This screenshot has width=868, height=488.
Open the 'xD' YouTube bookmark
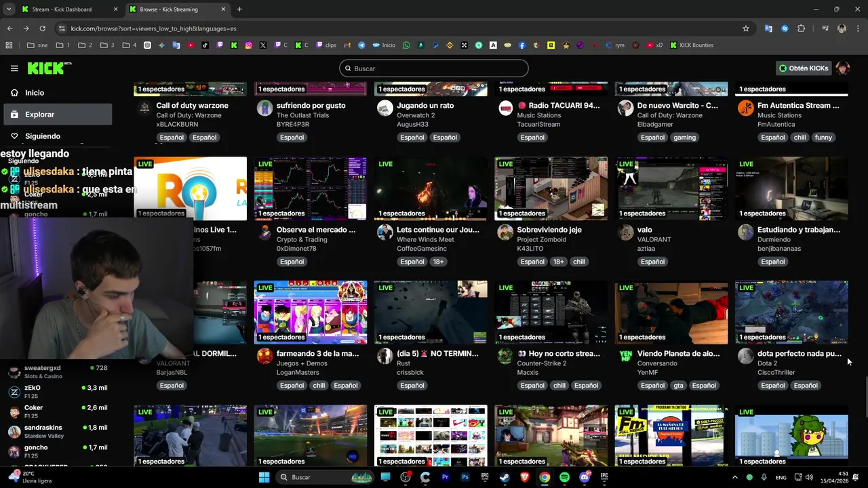coord(654,45)
